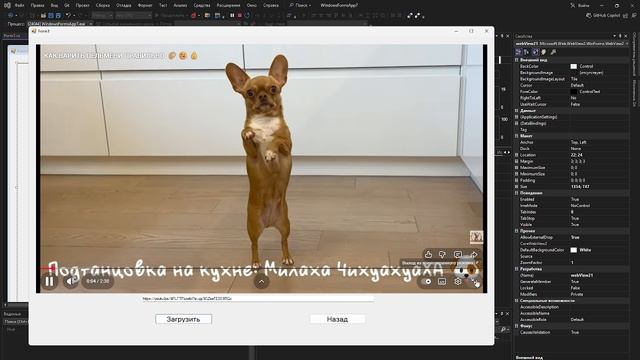Open the Тест menu
The height and width of the screenshot is (360, 640).
click(x=163, y=5)
